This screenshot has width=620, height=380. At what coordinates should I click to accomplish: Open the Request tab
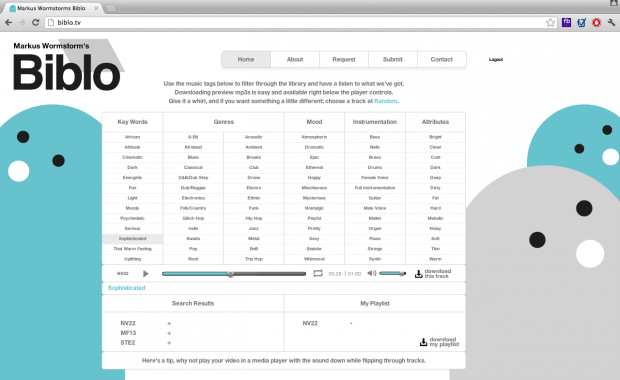click(x=344, y=59)
